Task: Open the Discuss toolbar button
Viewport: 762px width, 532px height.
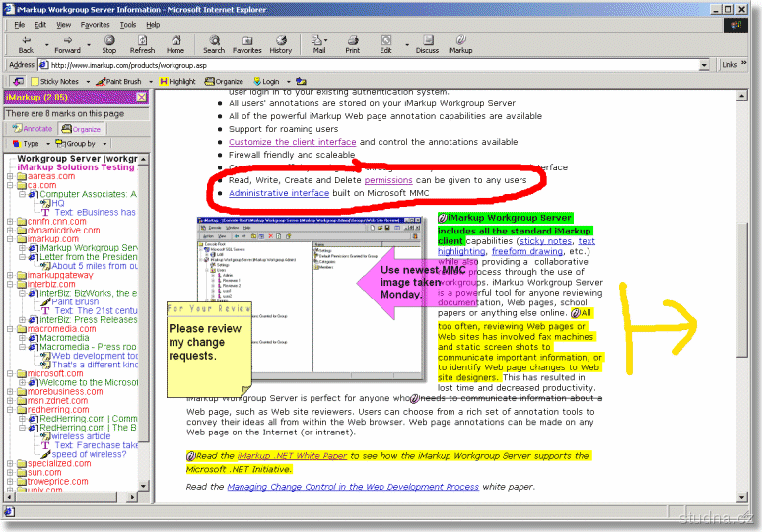Action: click(x=427, y=43)
